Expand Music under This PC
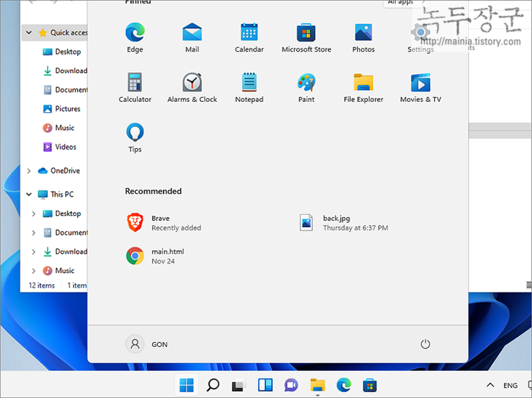This screenshot has width=532, height=398. [x=34, y=270]
